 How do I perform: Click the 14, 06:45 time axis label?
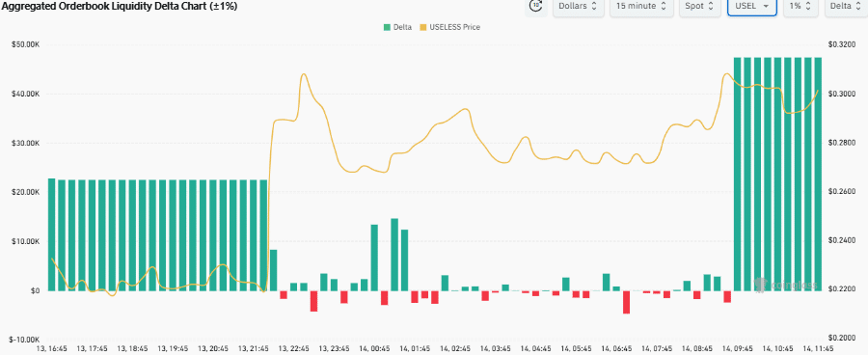[x=616, y=349]
